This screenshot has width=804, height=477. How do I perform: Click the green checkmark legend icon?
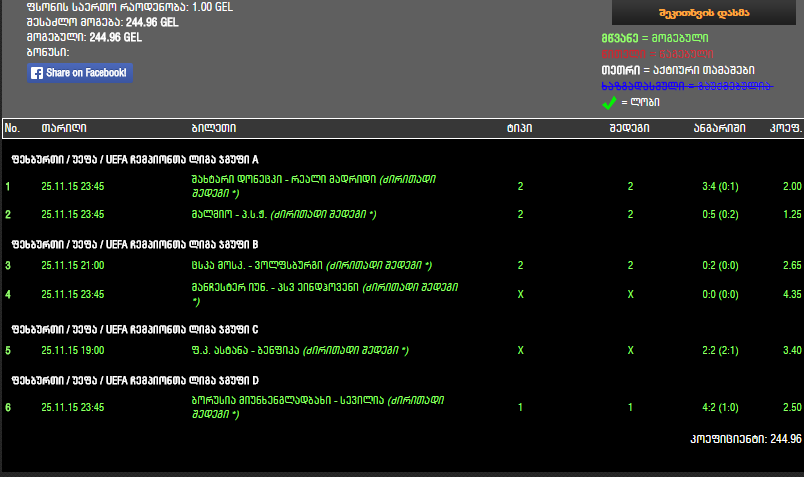609,103
